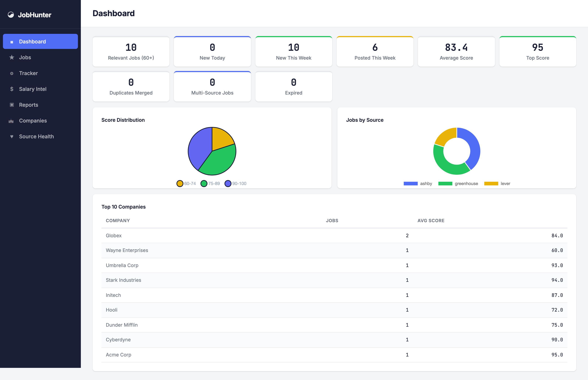The width and height of the screenshot is (588, 380).
Task: Click the Relevant Jobs (60+) card
Action: tap(131, 52)
